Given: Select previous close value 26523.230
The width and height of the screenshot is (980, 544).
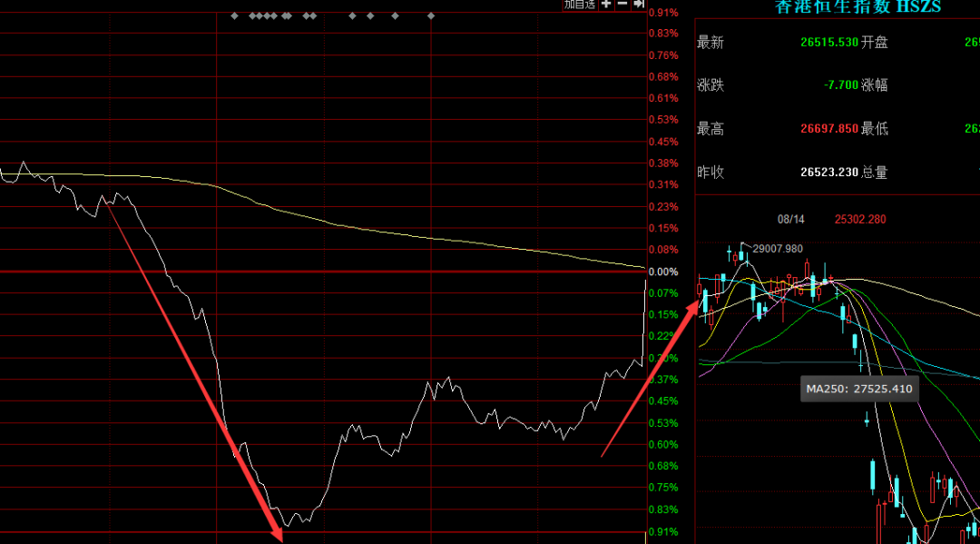Looking at the screenshot, I should click(829, 172).
